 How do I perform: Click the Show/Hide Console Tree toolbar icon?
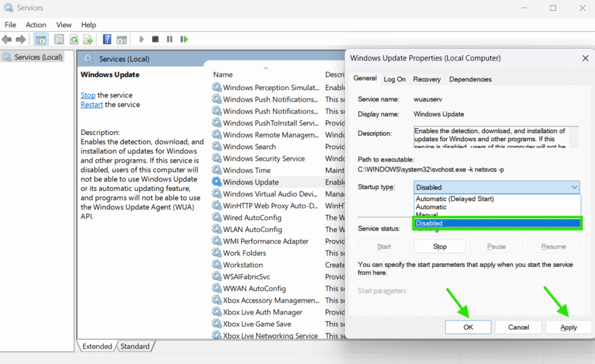[41, 39]
